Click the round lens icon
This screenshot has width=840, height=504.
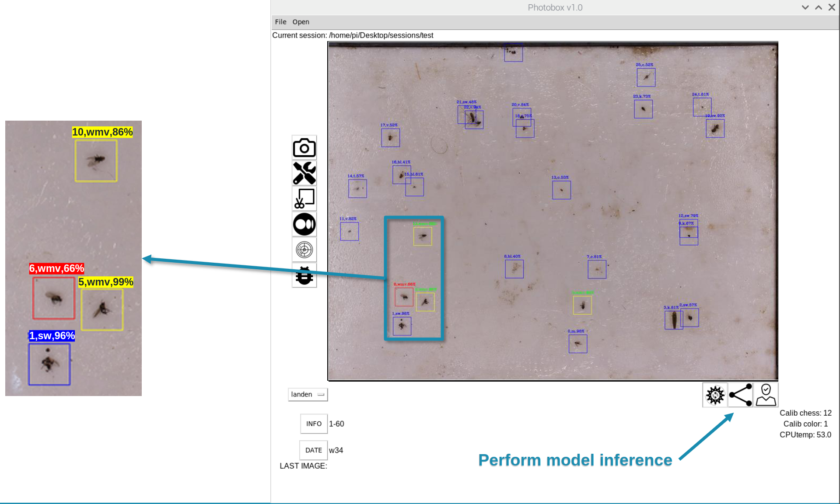pos(304,224)
